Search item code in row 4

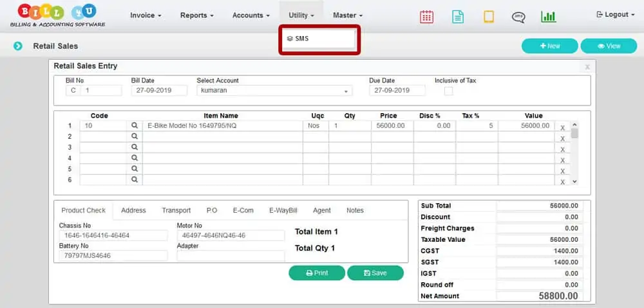pos(135,158)
